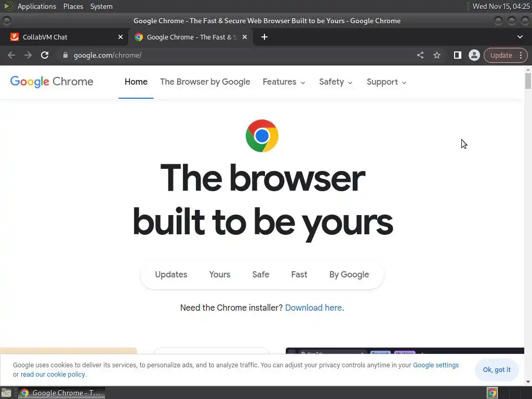Click the Chrome icon in bottom-right panel
This screenshot has height=399, width=532.
[x=492, y=393]
